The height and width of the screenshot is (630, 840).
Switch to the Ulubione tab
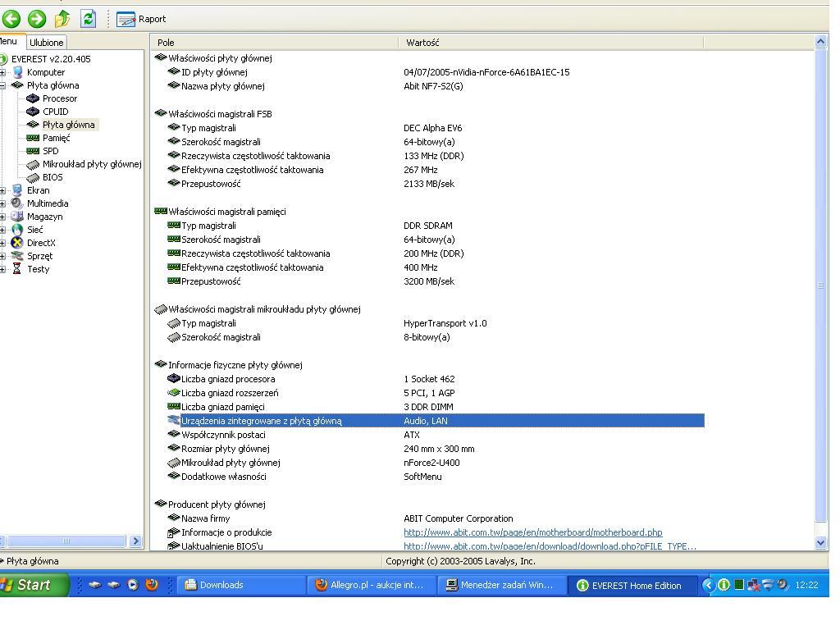47,43
